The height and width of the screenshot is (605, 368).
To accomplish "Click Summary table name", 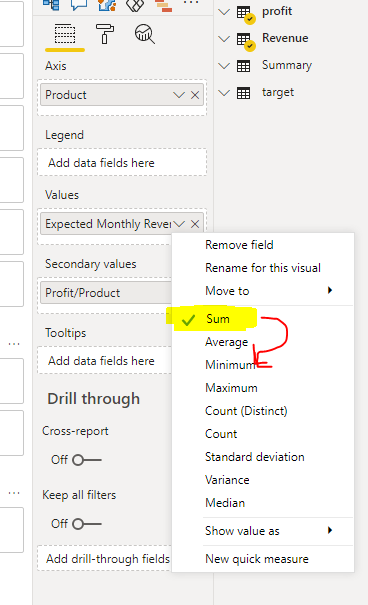I will (x=287, y=65).
